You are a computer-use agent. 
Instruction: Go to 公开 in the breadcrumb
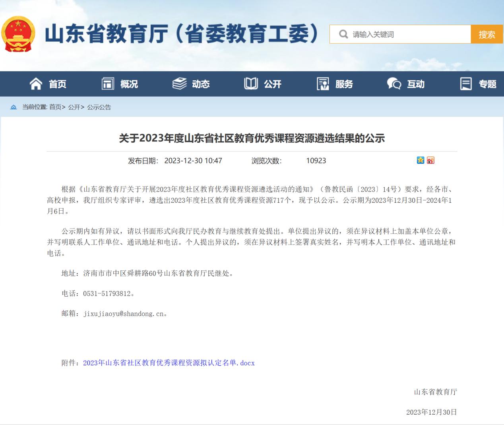coord(74,107)
